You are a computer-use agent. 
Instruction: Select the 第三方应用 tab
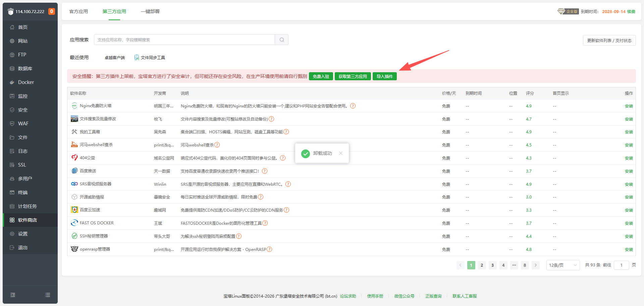click(x=114, y=11)
